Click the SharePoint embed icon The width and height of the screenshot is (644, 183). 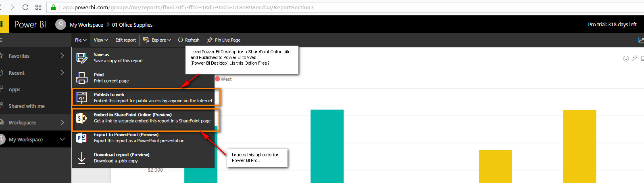[x=82, y=118]
